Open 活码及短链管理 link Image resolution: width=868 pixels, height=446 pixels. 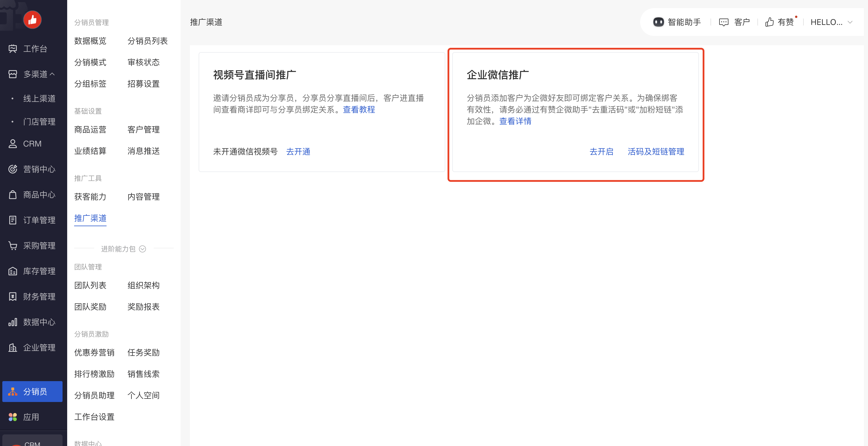click(x=656, y=152)
